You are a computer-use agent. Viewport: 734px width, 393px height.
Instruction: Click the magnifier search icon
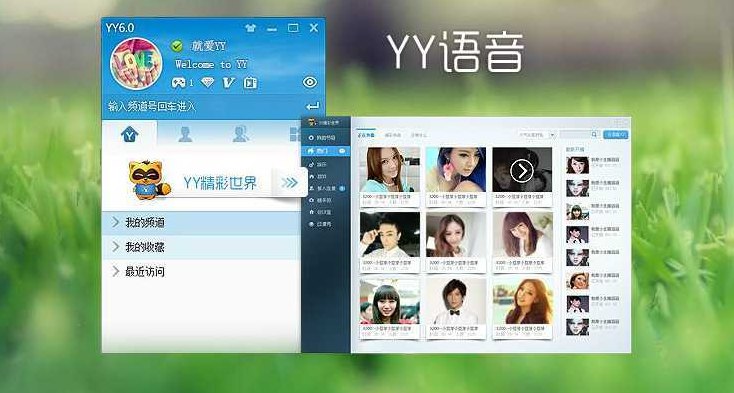click(x=595, y=135)
